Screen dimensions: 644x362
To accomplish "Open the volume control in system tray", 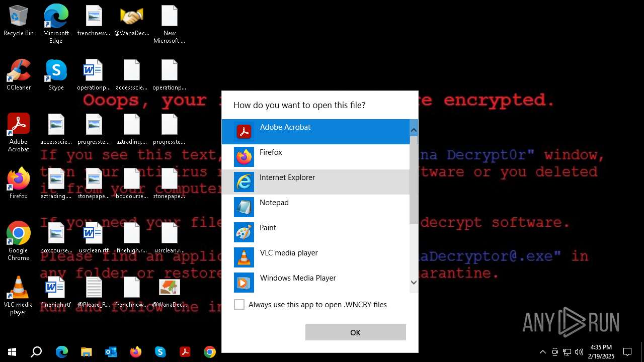I will pos(579,352).
